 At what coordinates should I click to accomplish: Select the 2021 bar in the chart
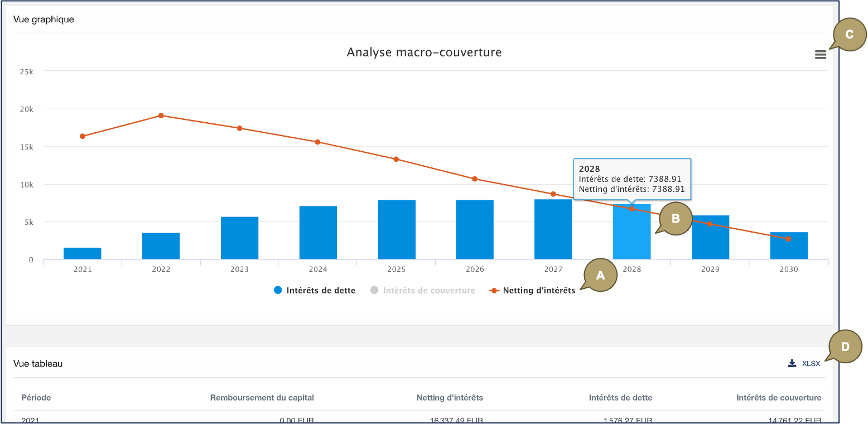83,253
